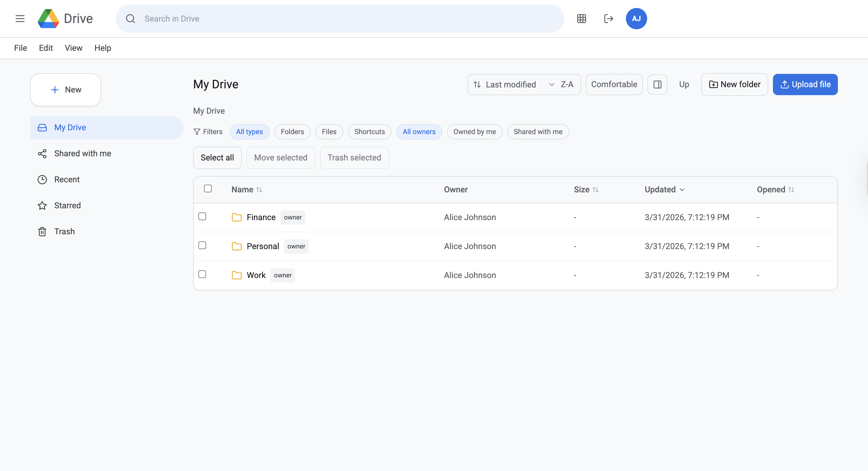The width and height of the screenshot is (868, 471).
Task: Click the Finance folder icon
Action: click(236, 217)
